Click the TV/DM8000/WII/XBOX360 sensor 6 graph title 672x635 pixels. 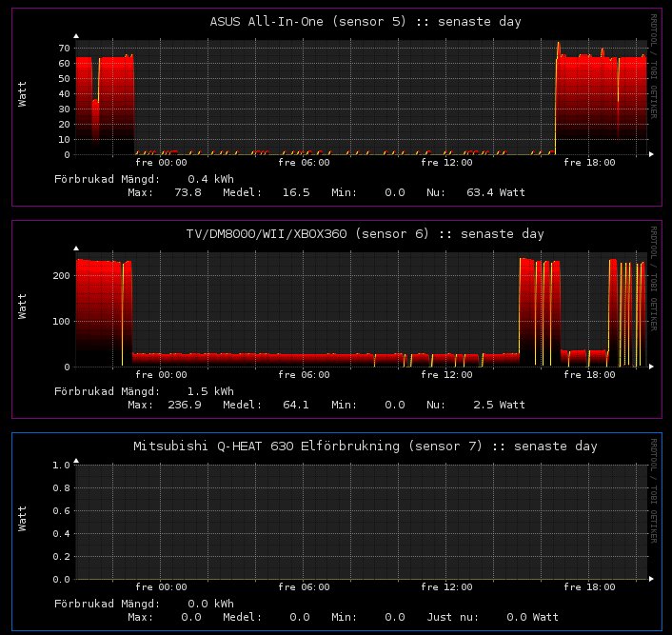coord(365,233)
